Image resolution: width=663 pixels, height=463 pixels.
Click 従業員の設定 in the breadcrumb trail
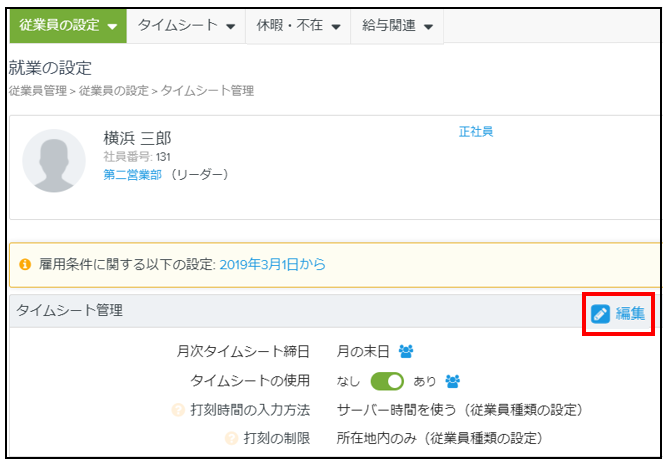coord(113,91)
